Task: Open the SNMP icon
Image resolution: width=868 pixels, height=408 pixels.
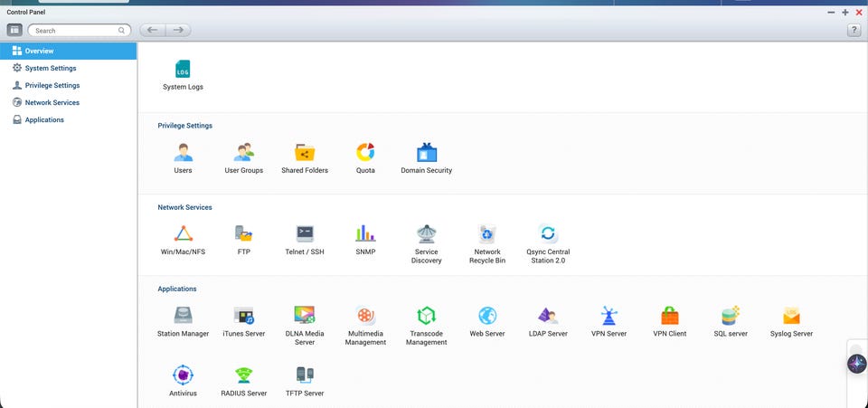Action: [x=365, y=234]
